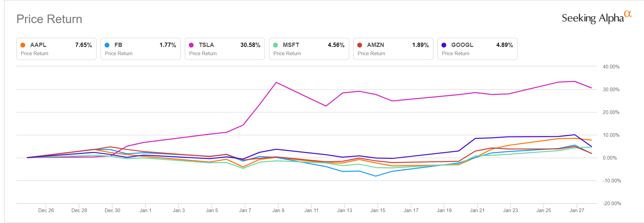644x223 pixels.
Task: Click the AMZN 1.89% return value
Action: 420,45
